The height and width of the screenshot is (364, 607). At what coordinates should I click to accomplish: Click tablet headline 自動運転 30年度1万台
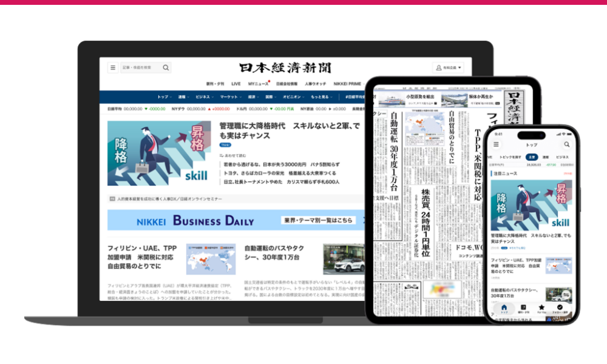(394, 151)
